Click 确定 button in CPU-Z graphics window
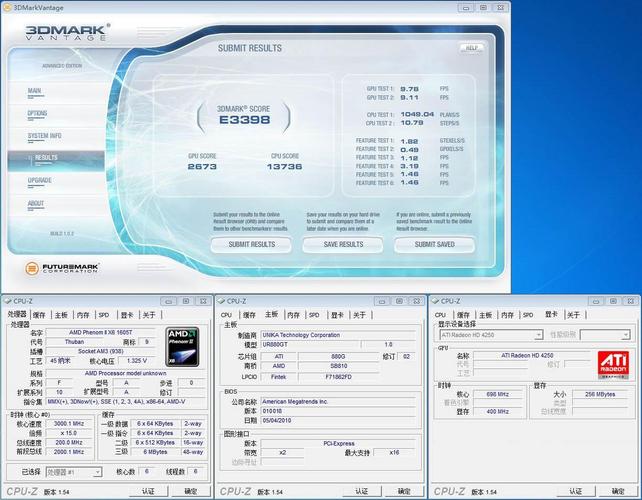 click(618, 491)
